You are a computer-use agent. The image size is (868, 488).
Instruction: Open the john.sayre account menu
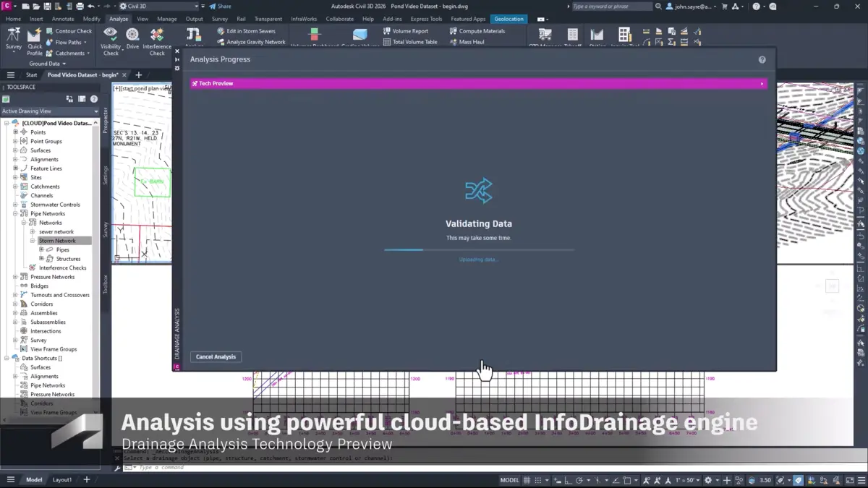tap(689, 7)
